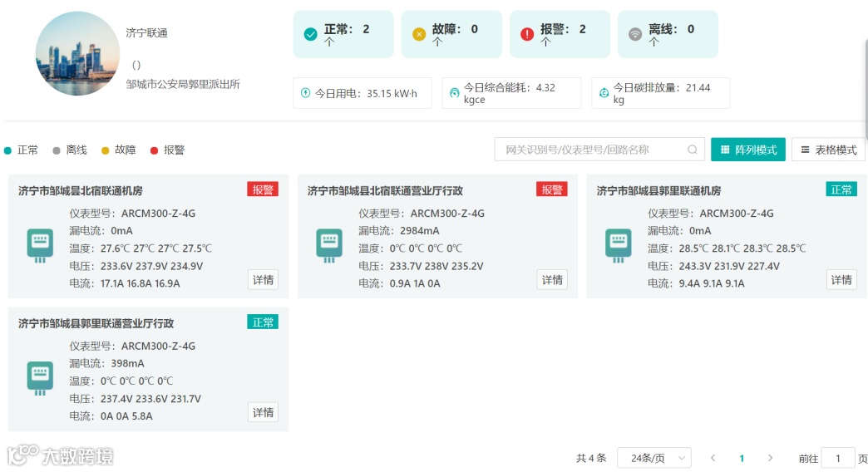Open the 24条/页 page size dropdown
The width and height of the screenshot is (868, 472).
pos(654,458)
